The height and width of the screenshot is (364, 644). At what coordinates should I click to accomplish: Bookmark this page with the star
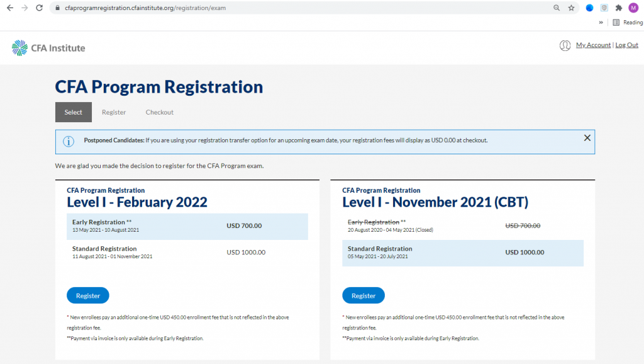click(571, 8)
